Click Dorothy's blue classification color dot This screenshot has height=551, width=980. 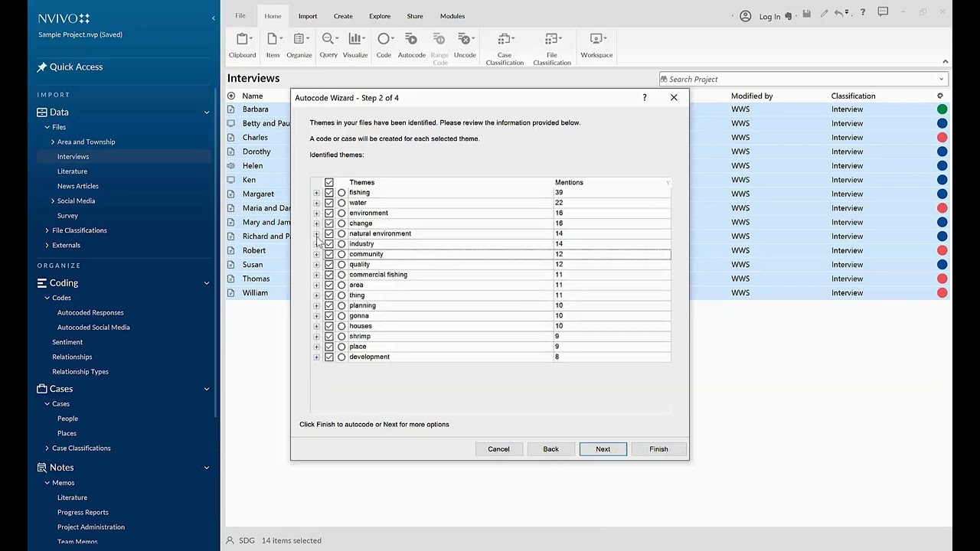click(x=942, y=152)
